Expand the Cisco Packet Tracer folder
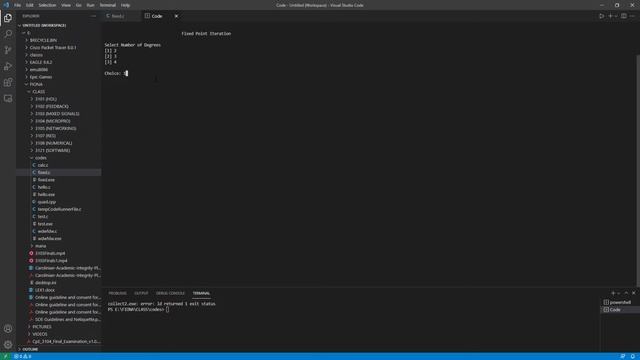The width and height of the screenshot is (640, 360). [53, 47]
